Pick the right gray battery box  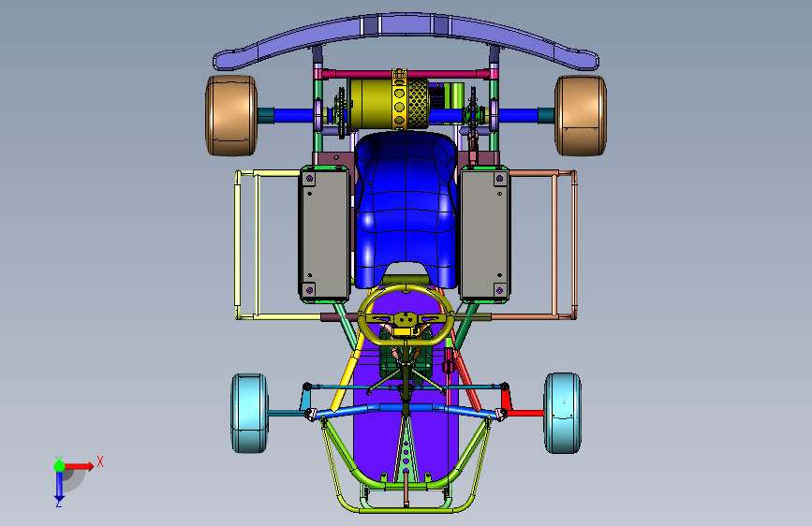tap(485, 234)
